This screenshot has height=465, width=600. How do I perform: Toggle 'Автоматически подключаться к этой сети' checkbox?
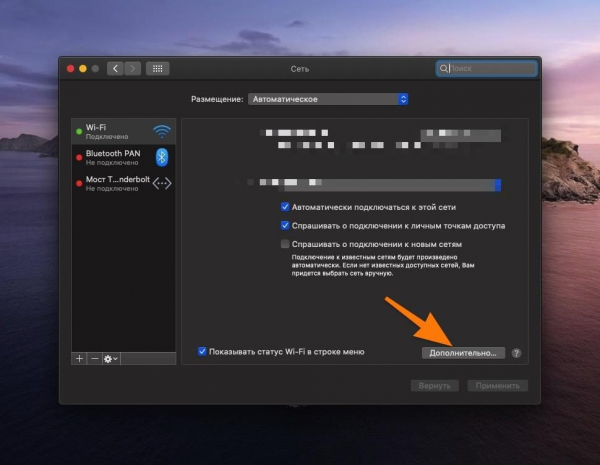[285, 207]
